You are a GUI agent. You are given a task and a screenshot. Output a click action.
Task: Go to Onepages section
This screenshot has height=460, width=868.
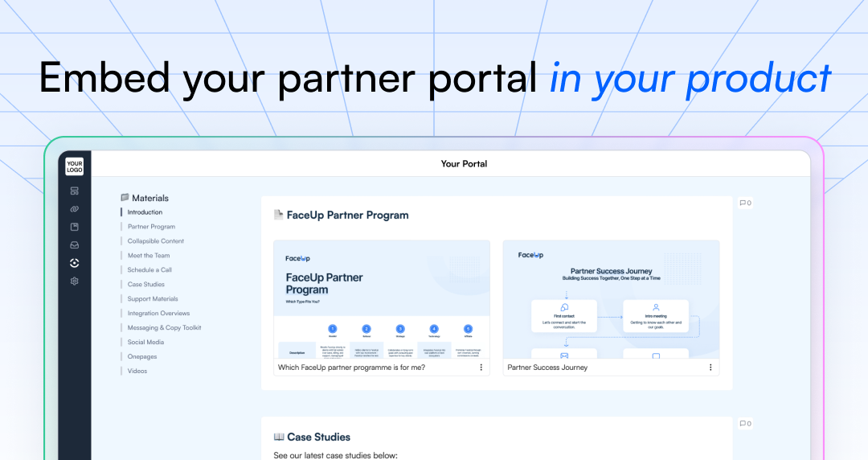point(142,356)
